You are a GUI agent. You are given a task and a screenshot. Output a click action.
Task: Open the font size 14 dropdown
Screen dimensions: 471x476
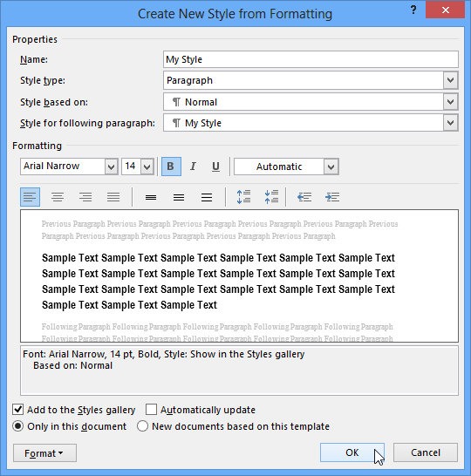147,167
